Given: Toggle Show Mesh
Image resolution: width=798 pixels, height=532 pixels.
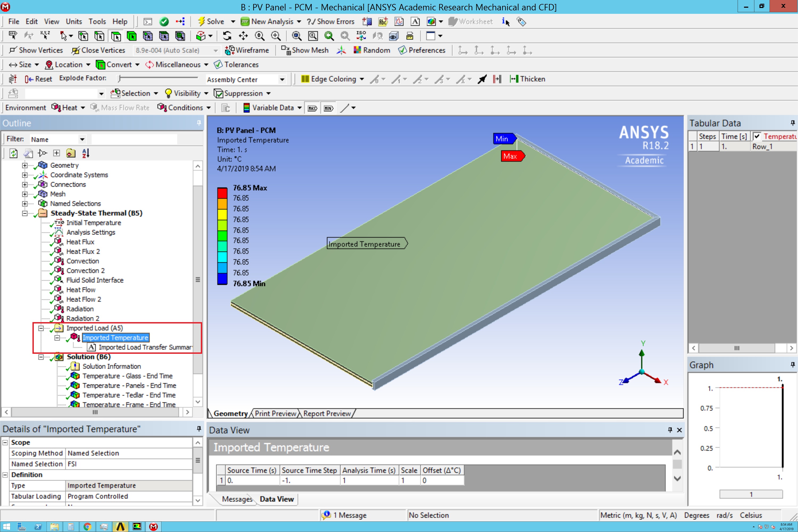Looking at the screenshot, I should [x=305, y=50].
